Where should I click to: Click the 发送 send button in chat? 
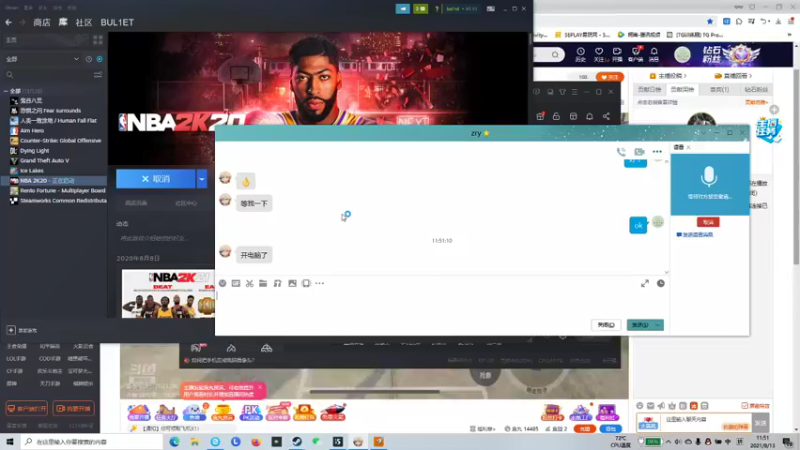640,325
